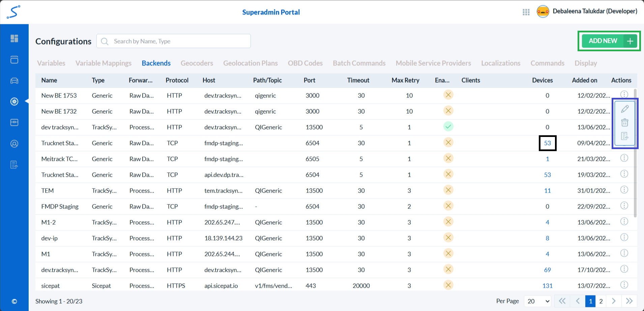Toggle enabled status on the FMDP Staging row

[448, 206]
